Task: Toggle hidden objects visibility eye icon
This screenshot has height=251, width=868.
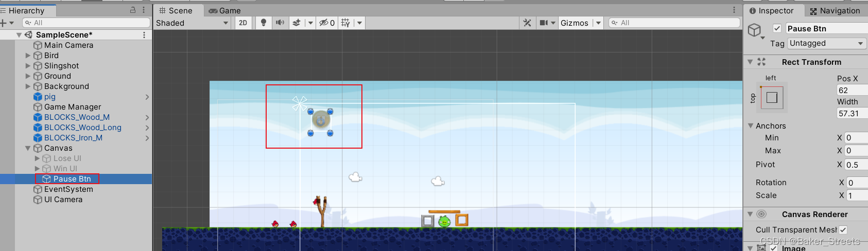Action: coord(324,23)
